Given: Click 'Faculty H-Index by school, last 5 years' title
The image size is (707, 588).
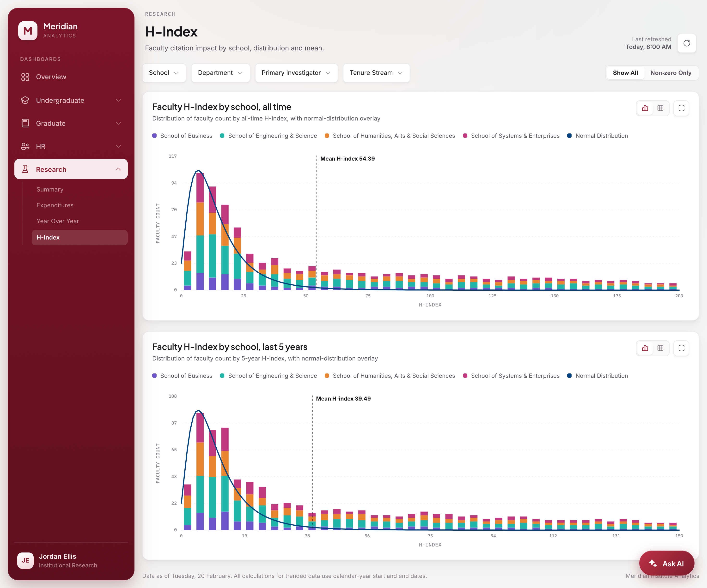Looking at the screenshot, I should pos(230,347).
